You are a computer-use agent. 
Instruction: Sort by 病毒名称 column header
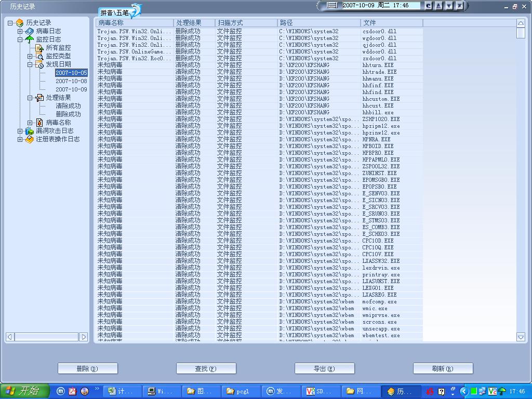tap(135, 23)
